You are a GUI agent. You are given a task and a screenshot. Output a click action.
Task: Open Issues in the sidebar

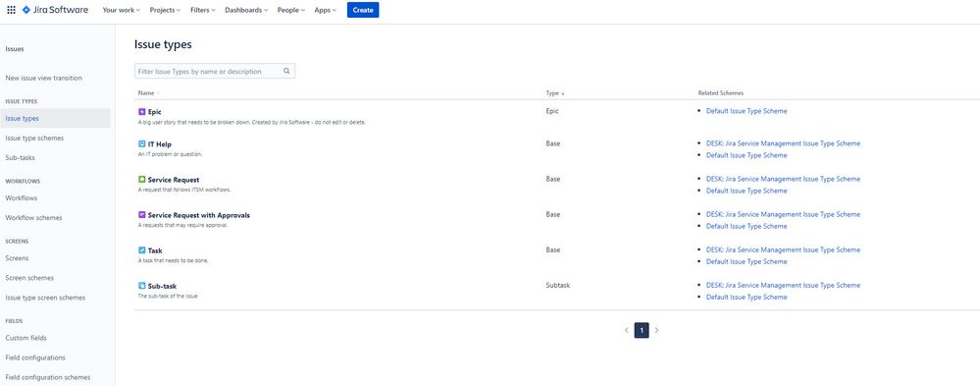[x=15, y=49]
